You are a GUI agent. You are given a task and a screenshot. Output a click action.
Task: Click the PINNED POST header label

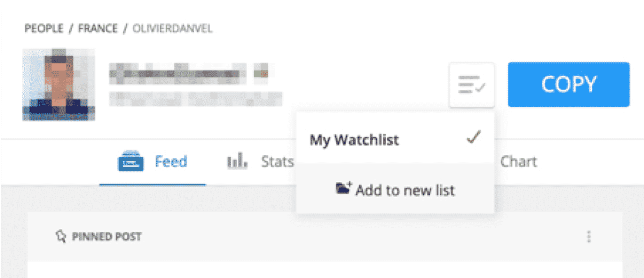(x=107, y=237)
